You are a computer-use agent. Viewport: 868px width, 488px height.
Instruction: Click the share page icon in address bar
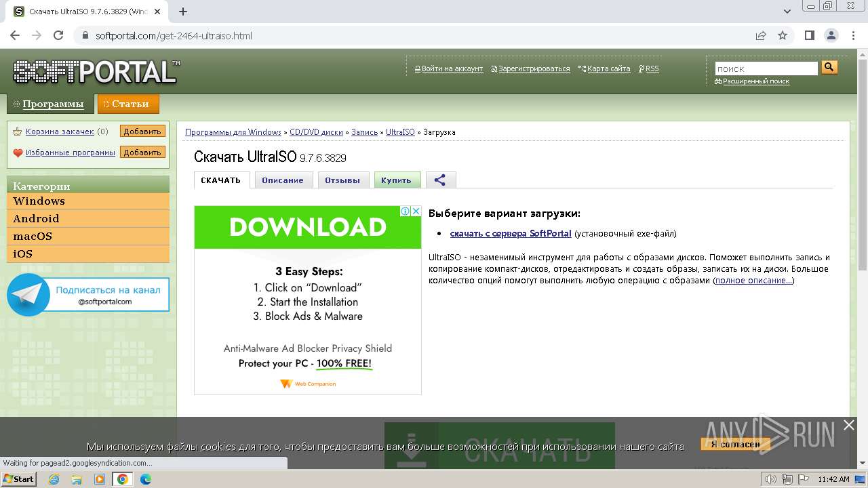tap(761, 35)
